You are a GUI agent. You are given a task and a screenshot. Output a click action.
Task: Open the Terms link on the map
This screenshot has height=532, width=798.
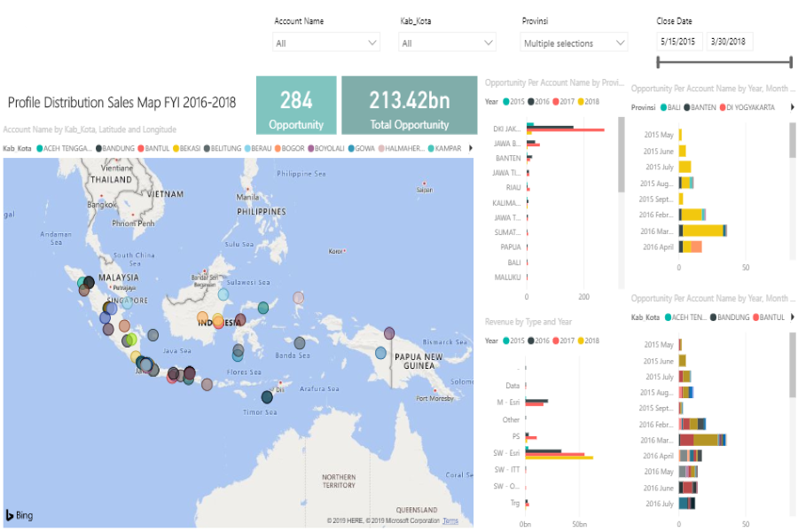coord(450,520)
